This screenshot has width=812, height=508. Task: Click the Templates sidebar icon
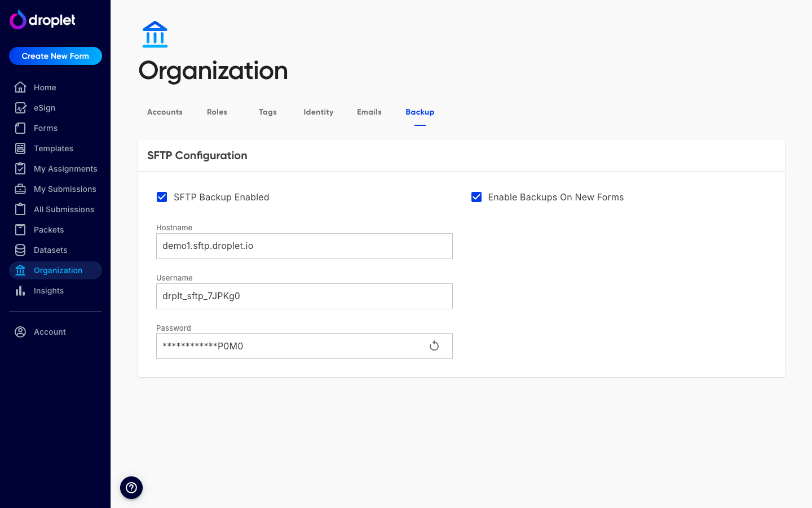[20, 148]
